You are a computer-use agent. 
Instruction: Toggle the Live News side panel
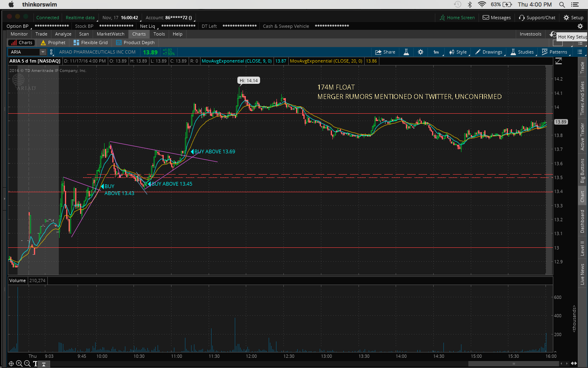pyautogui.click(x=582, y=274)
